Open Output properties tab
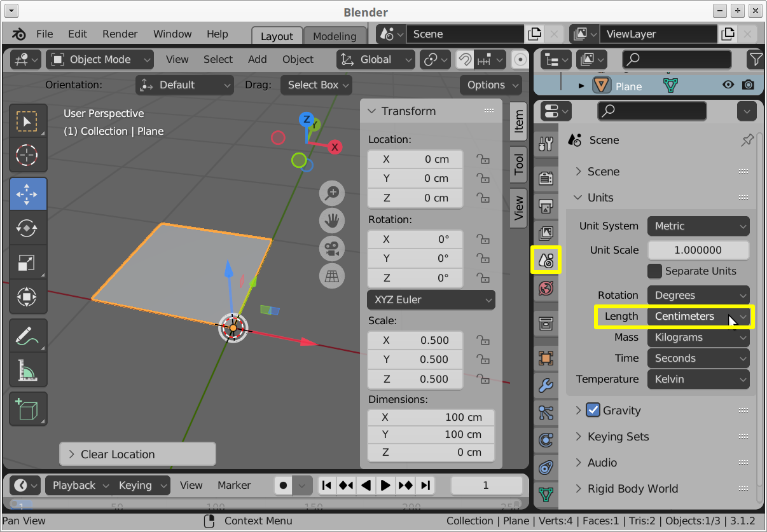The height and width of the screenshot is (532, 767). (546, 205)
